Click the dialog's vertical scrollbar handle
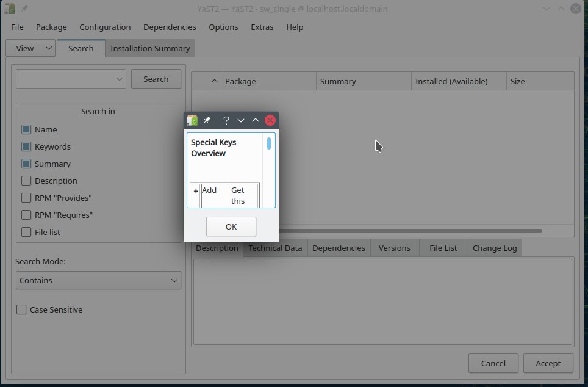The width and height of the screenshot is (588, 387). pos(269,143)
